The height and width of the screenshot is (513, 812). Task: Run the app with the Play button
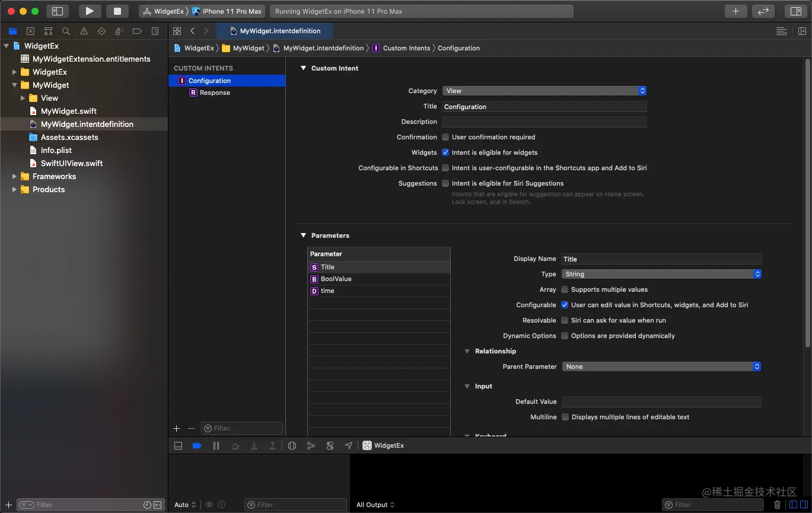point(90,11)
